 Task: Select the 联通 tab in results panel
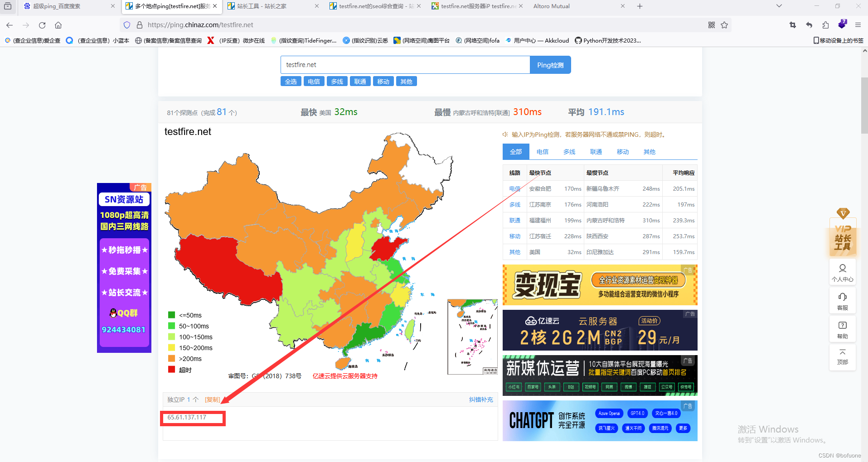(x=596, y=152)
